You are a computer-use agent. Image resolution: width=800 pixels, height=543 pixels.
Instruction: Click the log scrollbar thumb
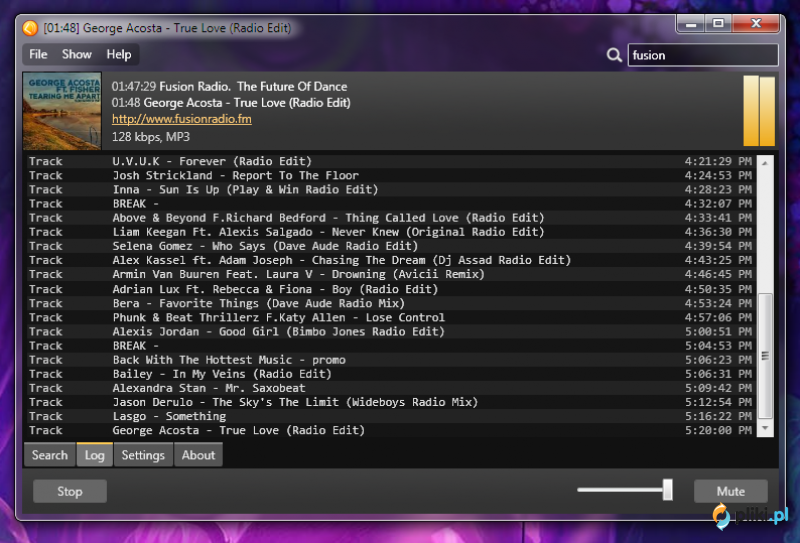coord(765,356)
